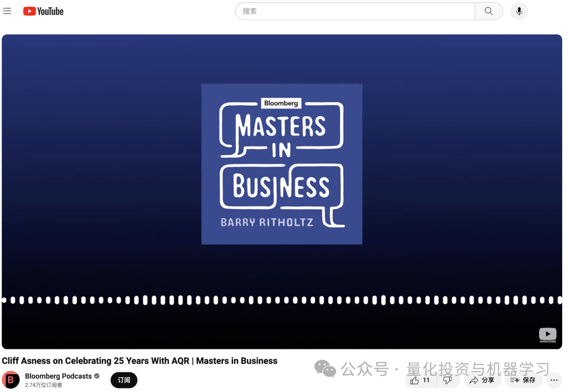Click the Cliff Asness video title
Image resolution: width=568 pixels, height=392 pixels.
pyautogui.click(x=139, y=361)
